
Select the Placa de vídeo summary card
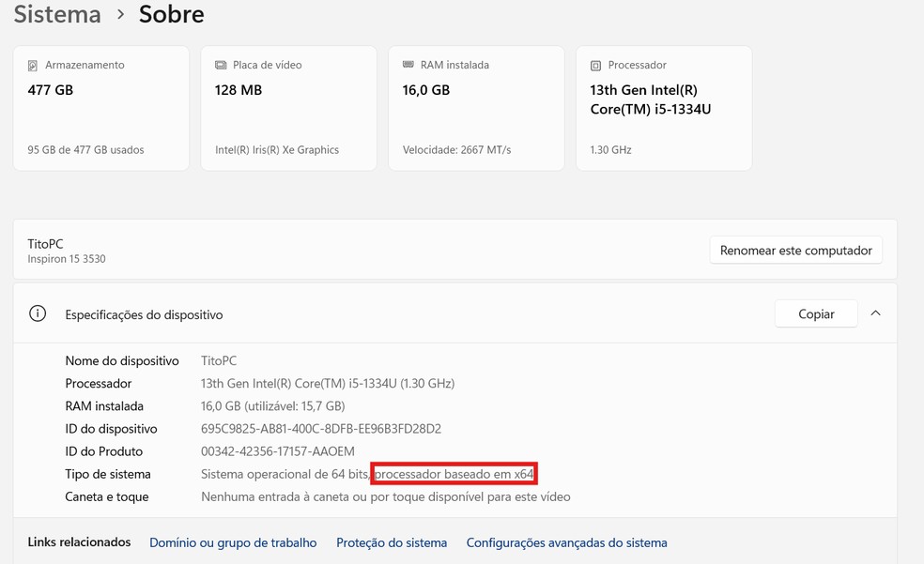tap(287, 107)
